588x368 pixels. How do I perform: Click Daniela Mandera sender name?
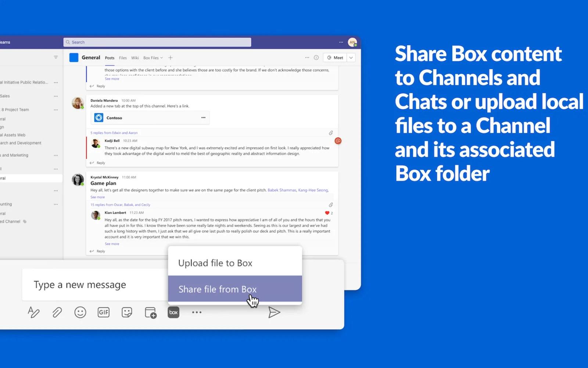tap(104, 100)
